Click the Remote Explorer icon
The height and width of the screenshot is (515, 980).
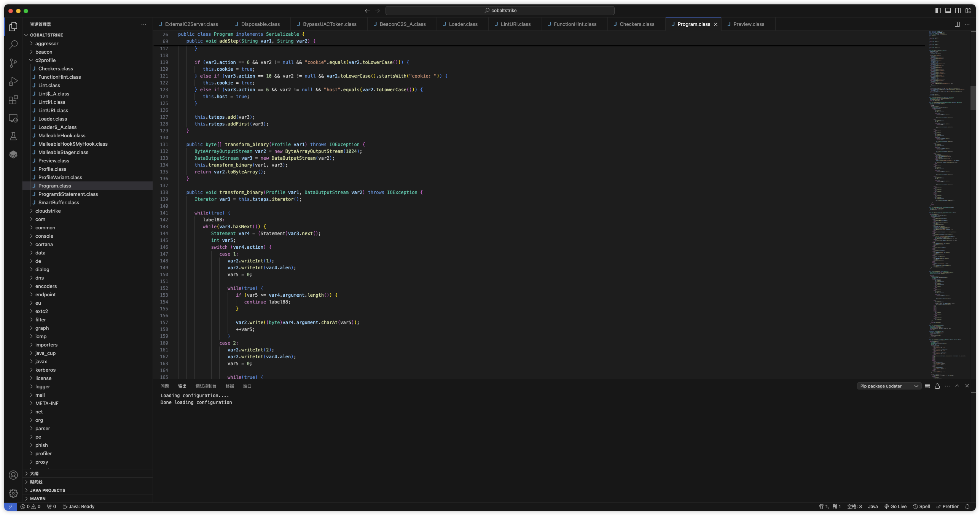13,118
